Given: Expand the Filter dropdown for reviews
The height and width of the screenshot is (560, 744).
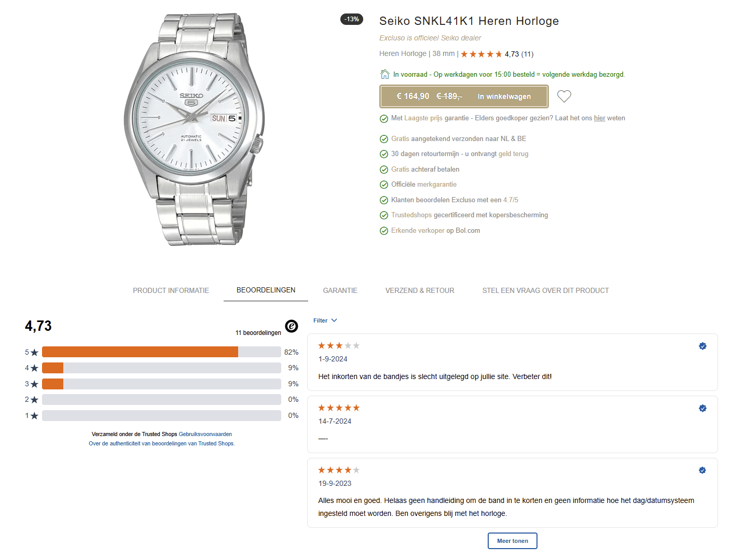Looking at the screenshot, I should tap(325, 320).
